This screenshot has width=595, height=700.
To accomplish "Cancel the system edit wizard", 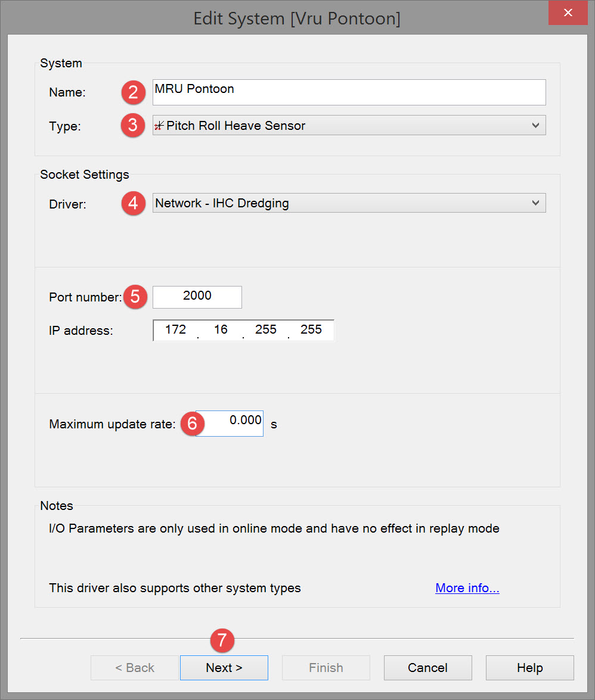I will [427, 668].
